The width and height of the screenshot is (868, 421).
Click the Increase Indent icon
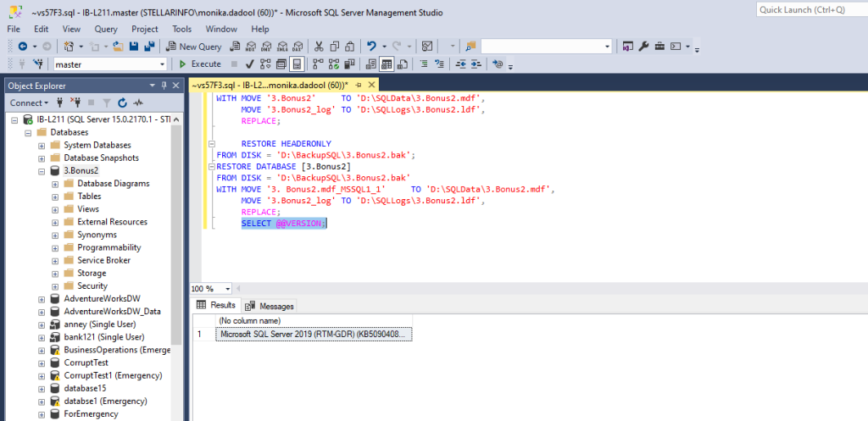pyautogui.click(x=476, y=64)
